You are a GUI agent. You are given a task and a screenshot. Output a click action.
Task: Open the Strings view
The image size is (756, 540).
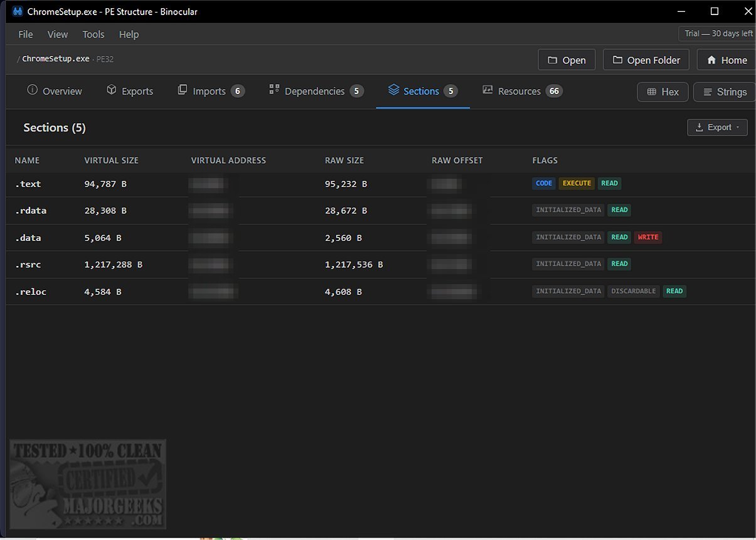[x=724, y=92]
